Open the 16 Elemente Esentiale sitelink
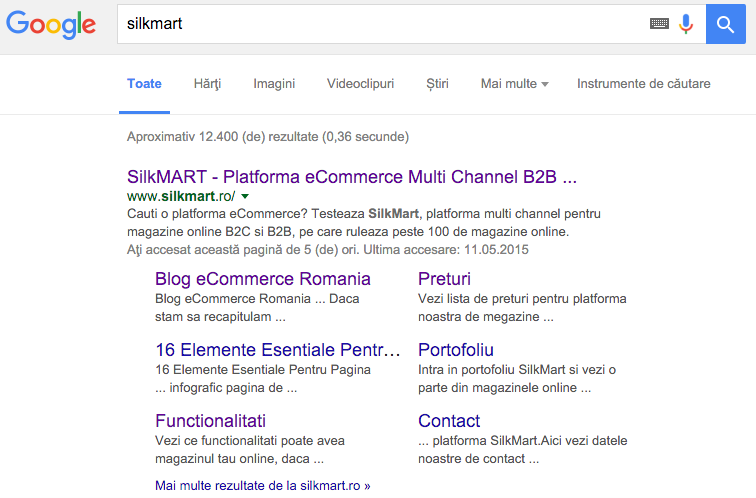The height and width of the screenshot is (498, 756). coord(278,350)
